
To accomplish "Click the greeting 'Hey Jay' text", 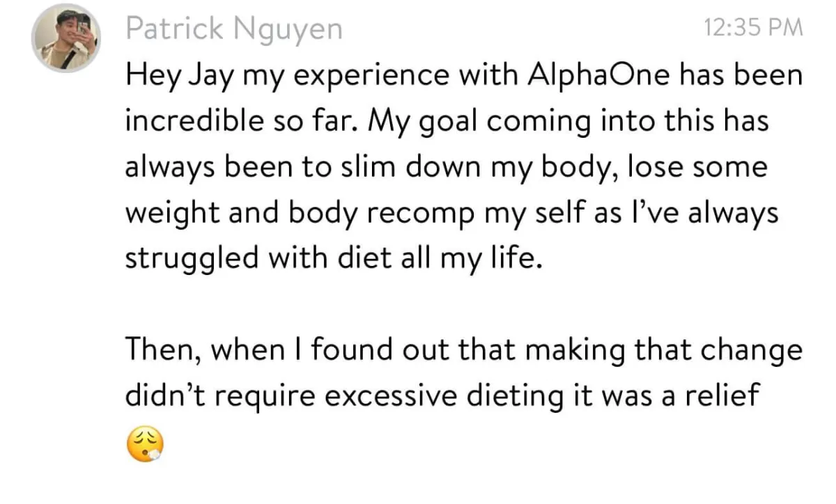I will (x=181, y=76).
